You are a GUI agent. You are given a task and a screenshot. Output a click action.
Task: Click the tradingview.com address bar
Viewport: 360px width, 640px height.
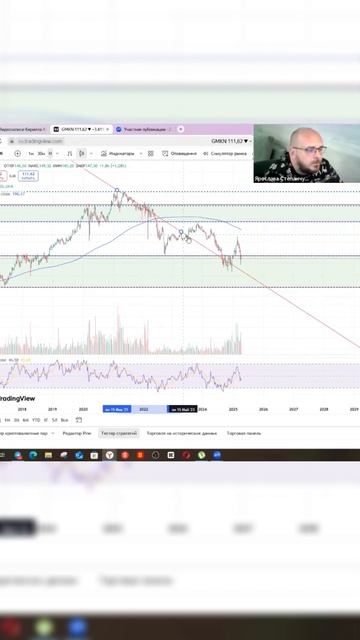41,141
